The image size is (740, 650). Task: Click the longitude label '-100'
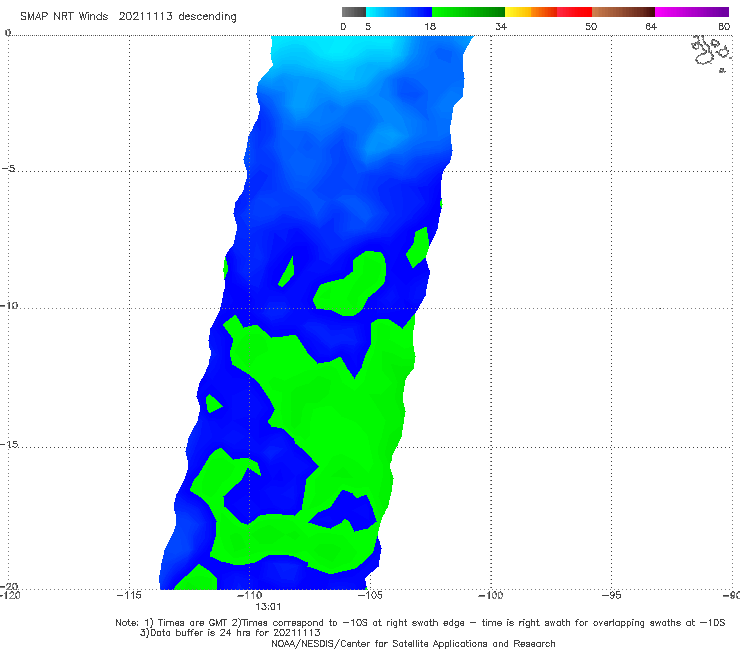(x=490, y=595)
